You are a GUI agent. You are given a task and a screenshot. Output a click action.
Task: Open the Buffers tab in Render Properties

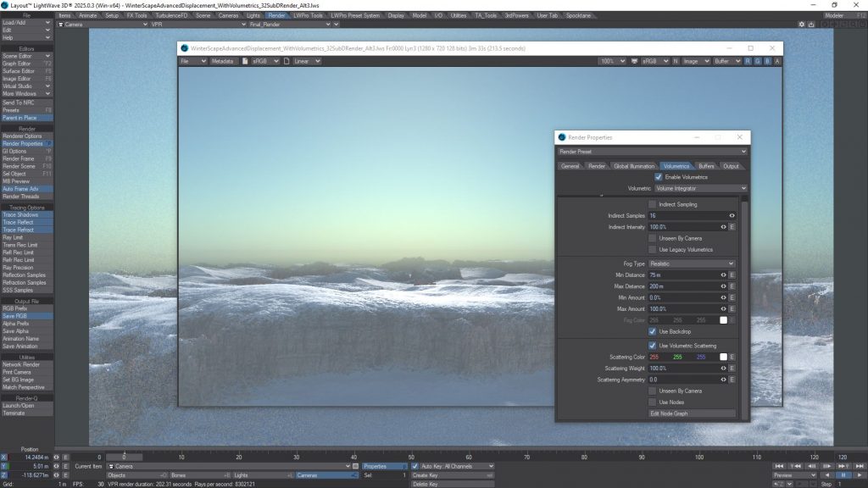(x=706, y=166)
